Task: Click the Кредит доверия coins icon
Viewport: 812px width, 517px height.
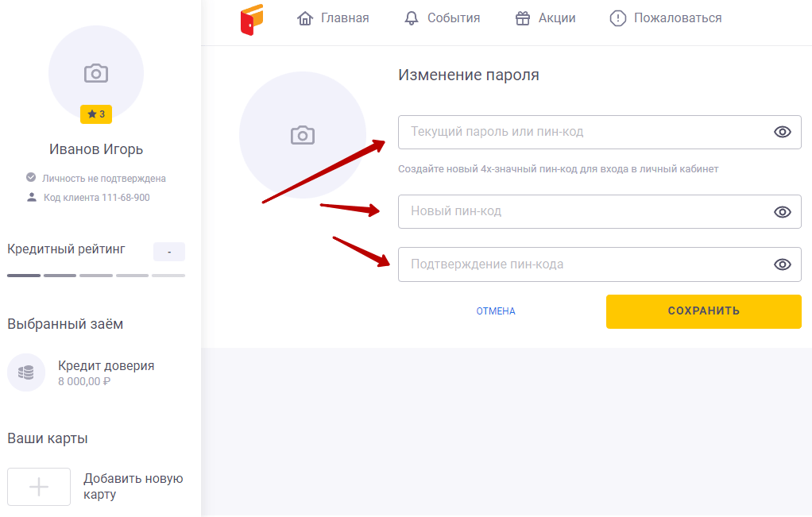Action: tap(26, 372)
